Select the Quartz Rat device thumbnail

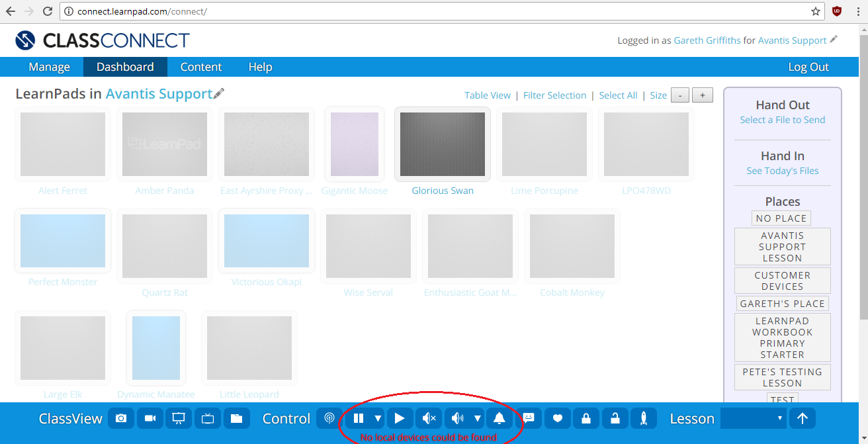click(x=165, y=246)
